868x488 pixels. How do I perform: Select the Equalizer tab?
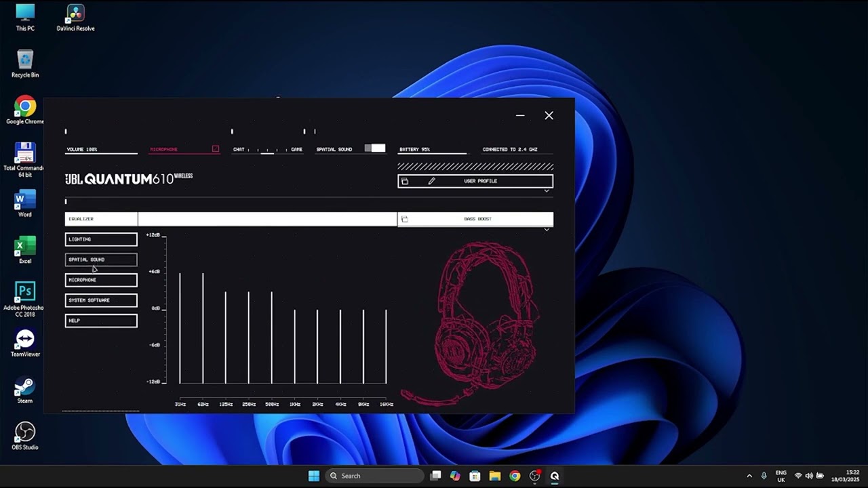(101, 219)
